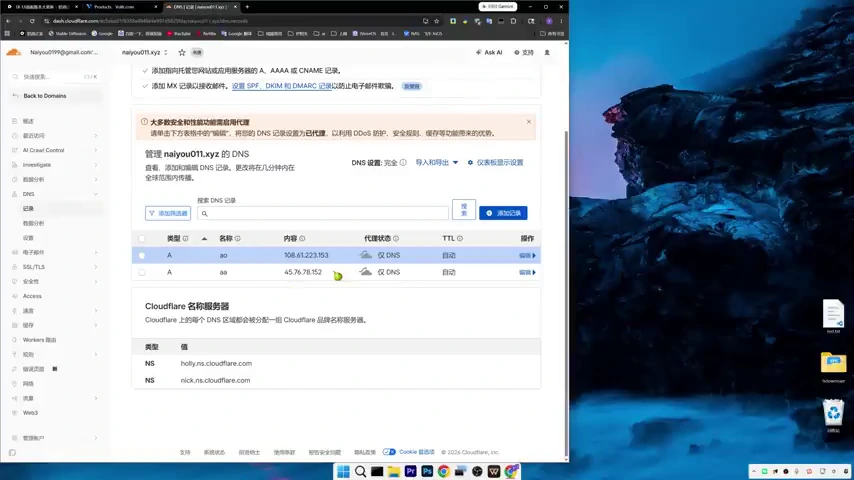This screenshot has height=480, width=854.
Task: Click DNS 设置 info icon
Action: [x=403, y=162]
